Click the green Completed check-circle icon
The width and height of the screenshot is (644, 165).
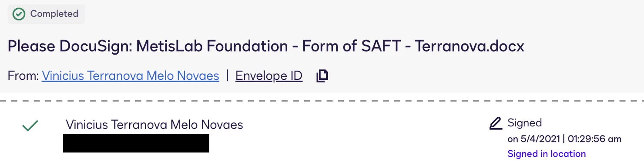click(19, 14)
